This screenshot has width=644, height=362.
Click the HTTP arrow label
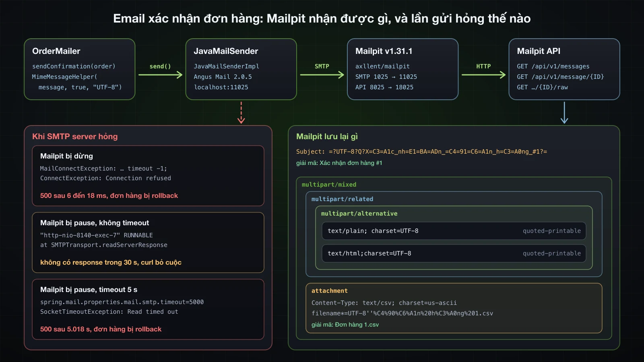(483, 66)
